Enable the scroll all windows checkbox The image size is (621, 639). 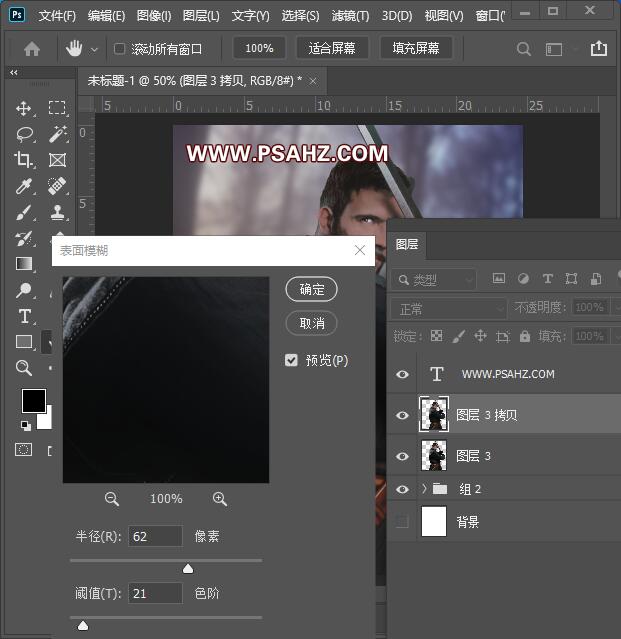coord(119,49)
